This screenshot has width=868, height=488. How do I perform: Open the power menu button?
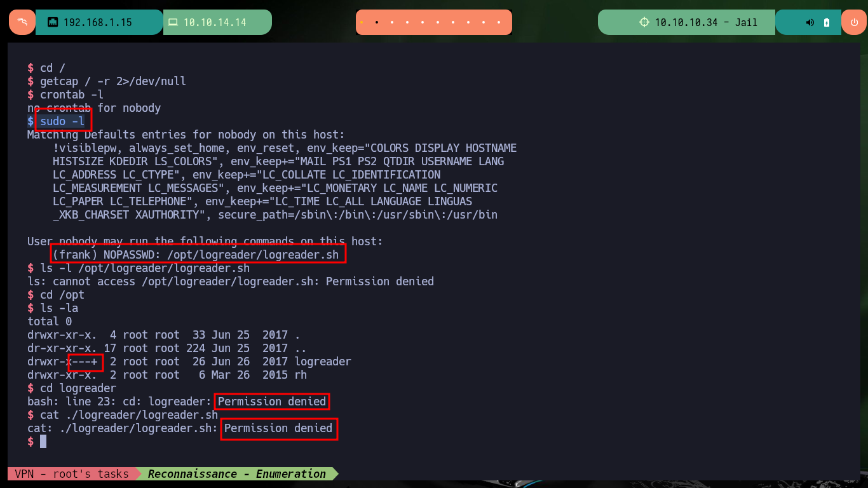pyautogui.click(x=854, y=22)
